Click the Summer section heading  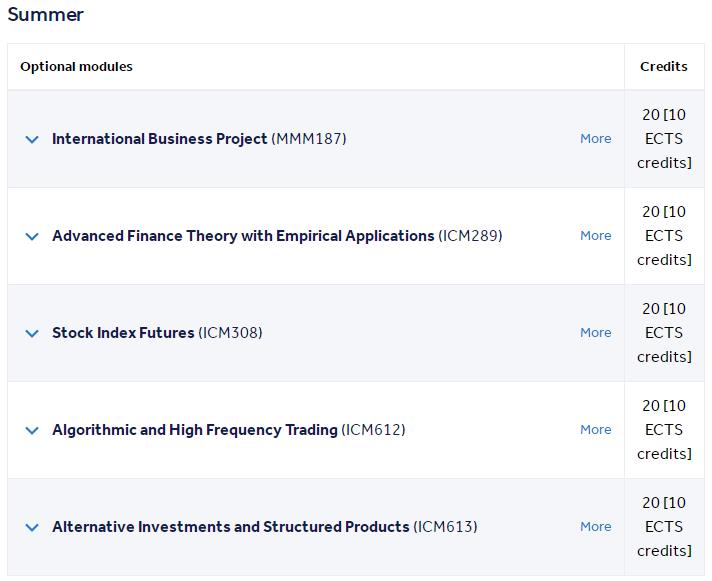point(45,15)
